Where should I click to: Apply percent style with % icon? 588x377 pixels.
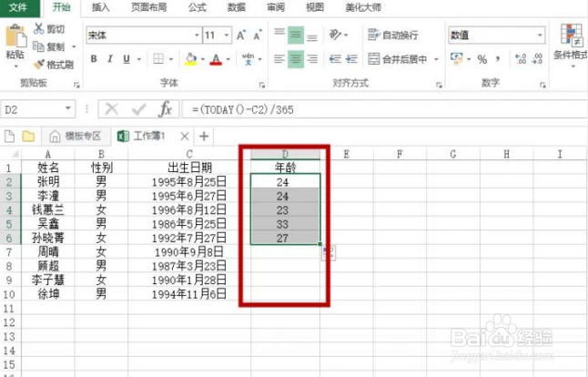coord(482,59)
